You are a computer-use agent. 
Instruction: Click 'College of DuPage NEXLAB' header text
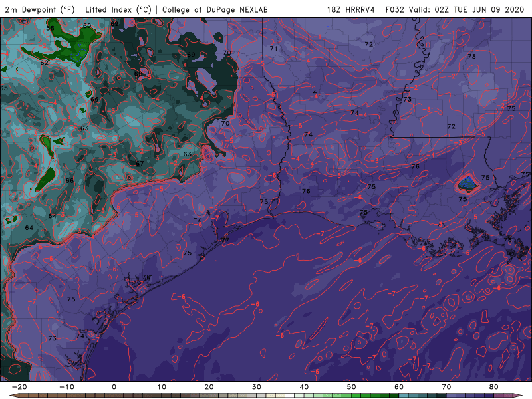tap(215, 10)
